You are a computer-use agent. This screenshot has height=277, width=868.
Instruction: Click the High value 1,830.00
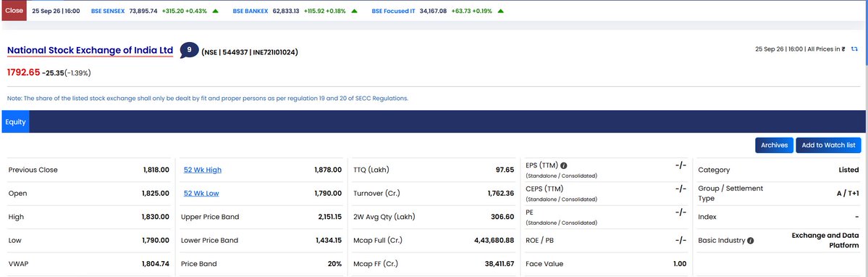[x=156, y=217]
